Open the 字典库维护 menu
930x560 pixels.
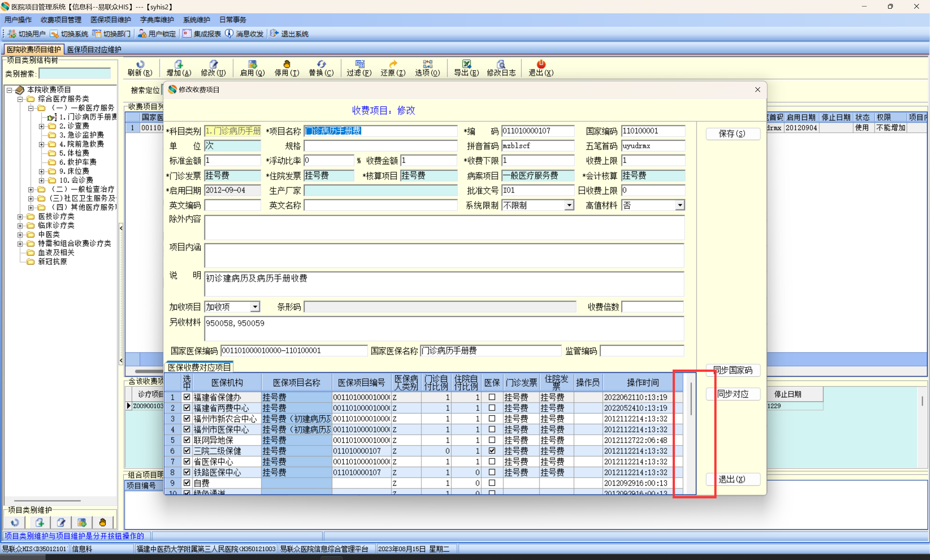(x=157, y=20)
